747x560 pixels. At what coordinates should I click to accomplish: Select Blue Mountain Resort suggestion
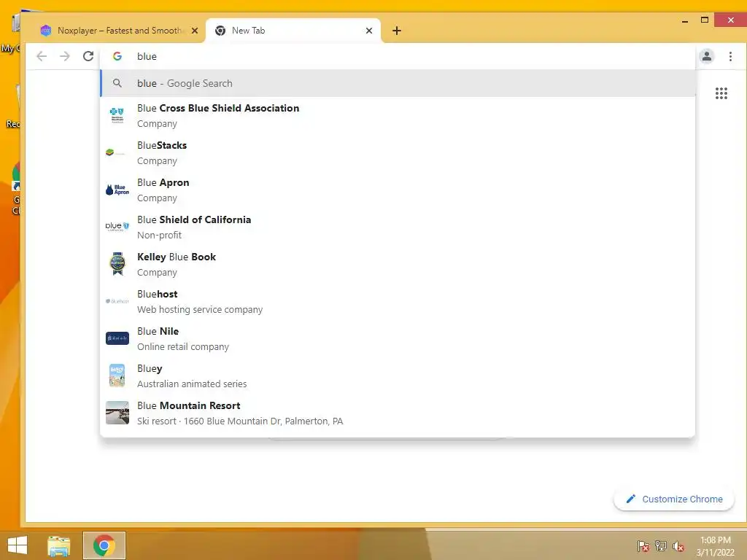pyautogui.click(x=398, y=413)
